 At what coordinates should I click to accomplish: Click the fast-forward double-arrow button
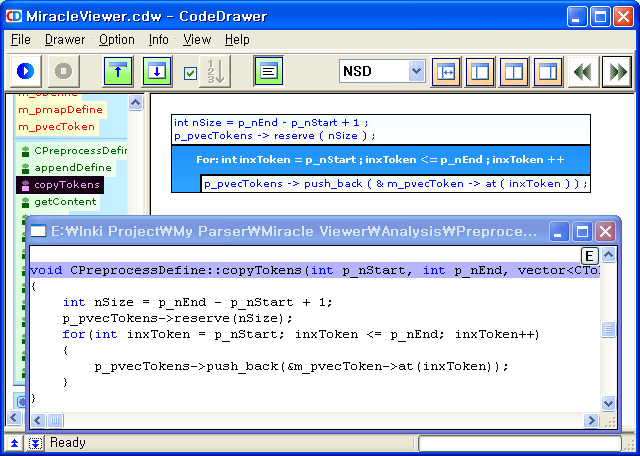tap(617, 72)
